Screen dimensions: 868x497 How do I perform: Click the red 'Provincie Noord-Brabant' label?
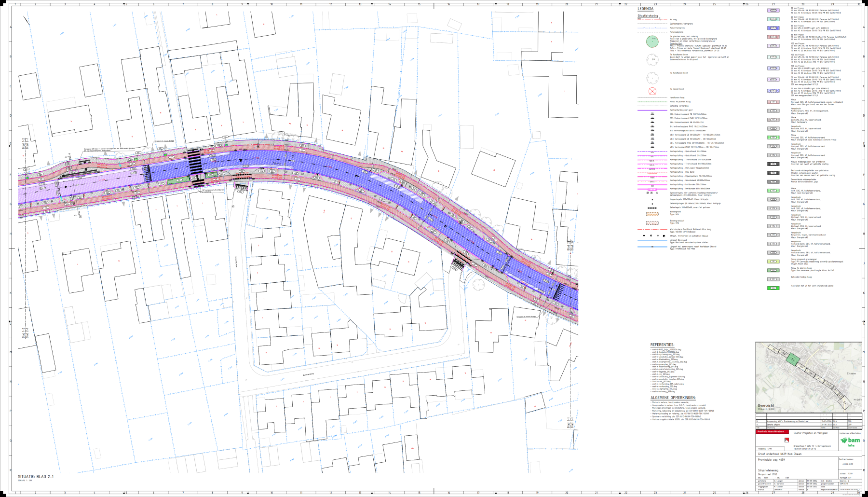coord(770,431)
